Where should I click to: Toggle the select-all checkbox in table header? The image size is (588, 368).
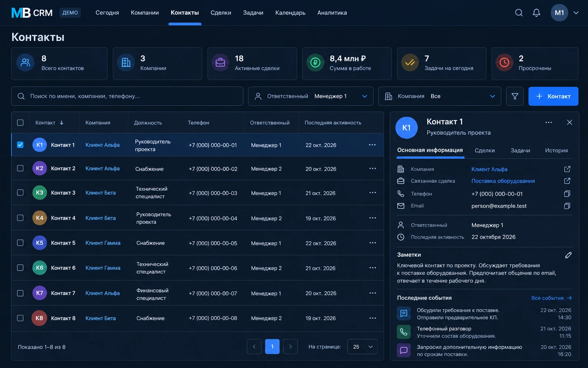20,123
